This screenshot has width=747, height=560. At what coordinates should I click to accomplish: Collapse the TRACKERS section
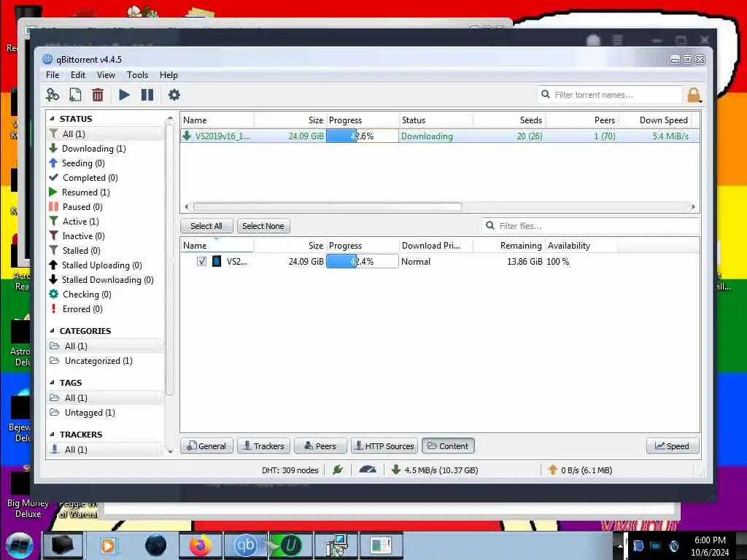pyautogui.click(x=52, y=435)
